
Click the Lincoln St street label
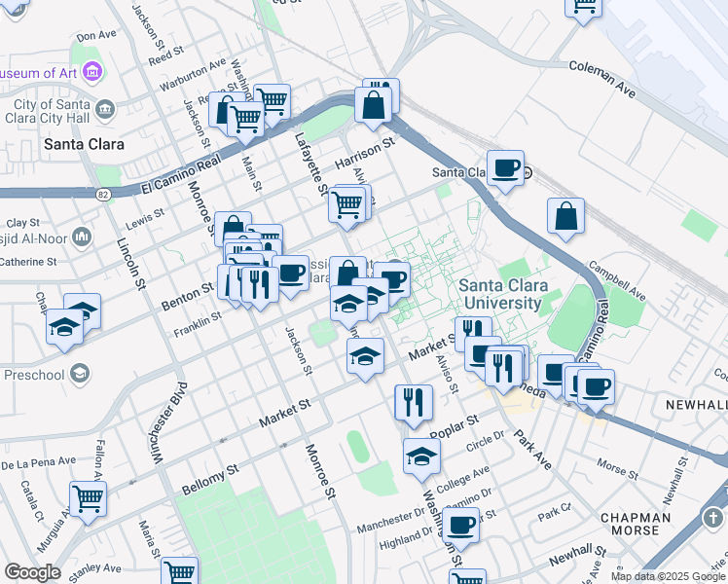pos(131,264)
